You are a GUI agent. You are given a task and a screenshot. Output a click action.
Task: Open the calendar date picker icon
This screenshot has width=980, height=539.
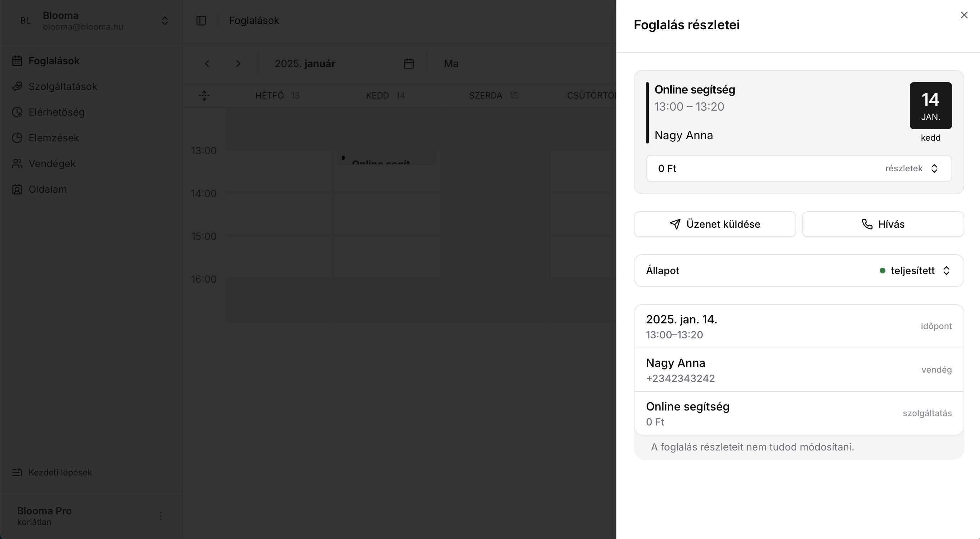409,64
